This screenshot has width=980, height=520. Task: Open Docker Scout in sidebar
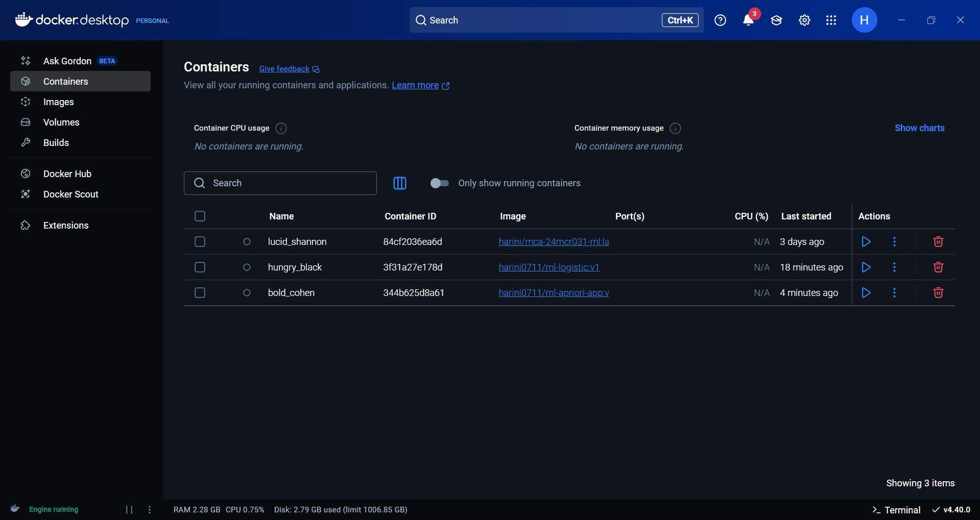80,194
